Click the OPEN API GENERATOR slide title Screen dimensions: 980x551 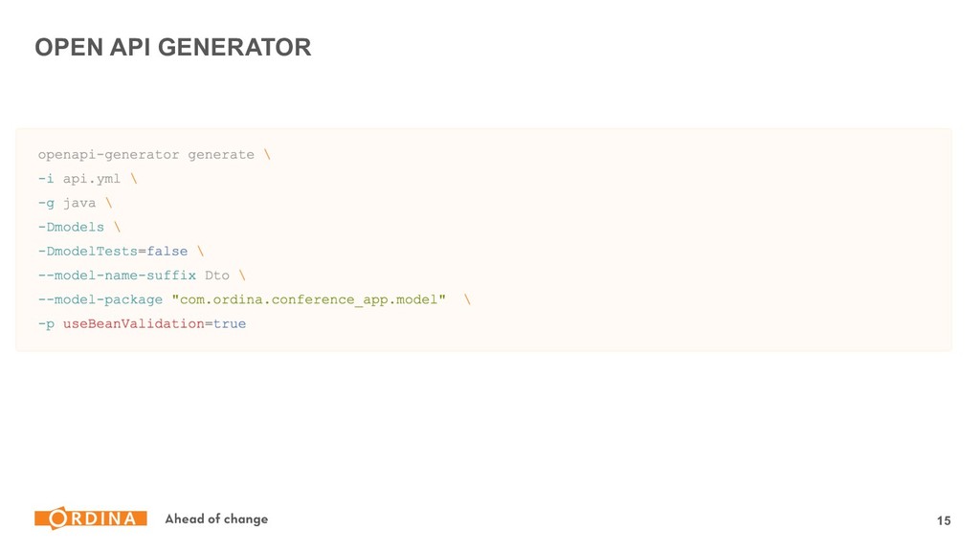click(173, 48)
